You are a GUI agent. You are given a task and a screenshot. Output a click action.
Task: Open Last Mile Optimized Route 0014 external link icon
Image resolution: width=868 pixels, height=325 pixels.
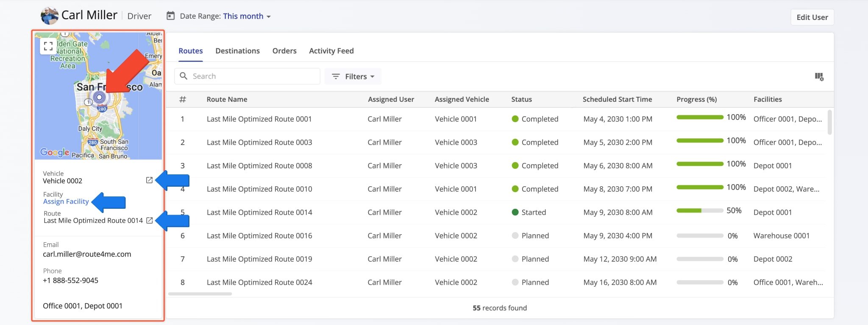pos(149,221)
